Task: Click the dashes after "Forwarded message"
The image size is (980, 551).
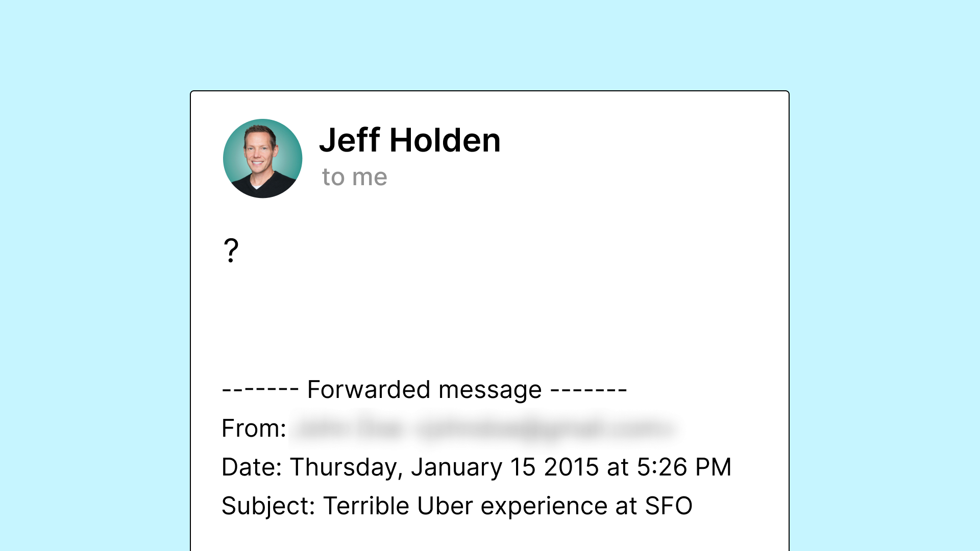Action: click(589, 390)
